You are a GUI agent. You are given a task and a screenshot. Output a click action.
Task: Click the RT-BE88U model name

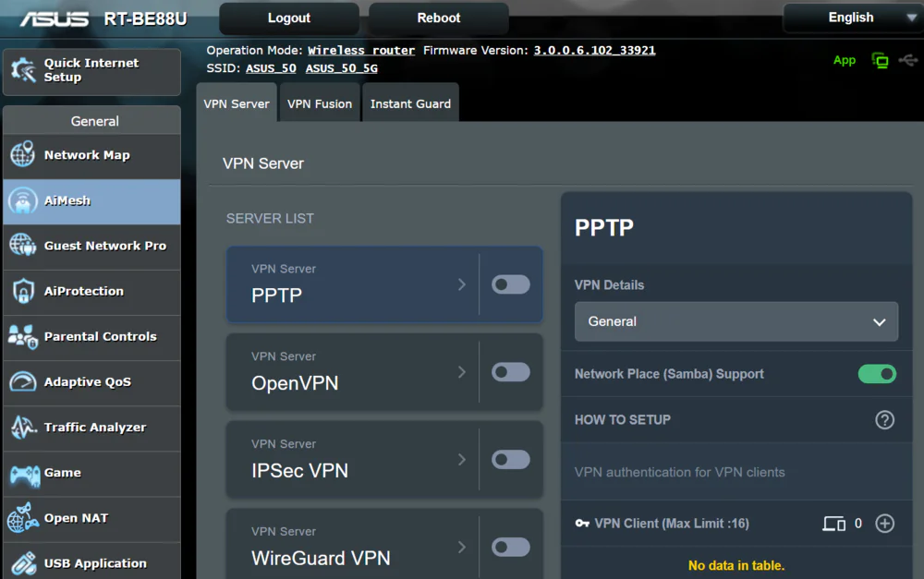(x=146, y=18)
